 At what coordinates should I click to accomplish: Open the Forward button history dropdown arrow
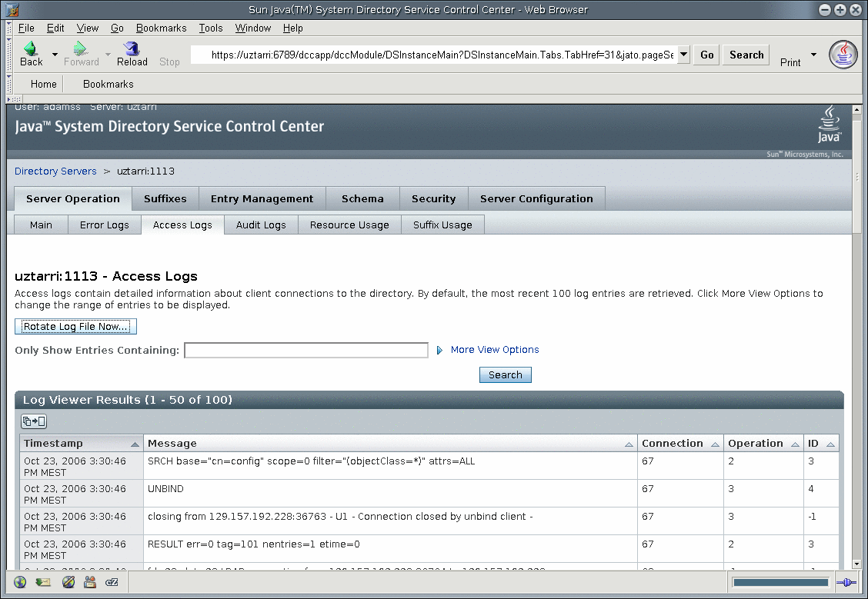[108, 54]
